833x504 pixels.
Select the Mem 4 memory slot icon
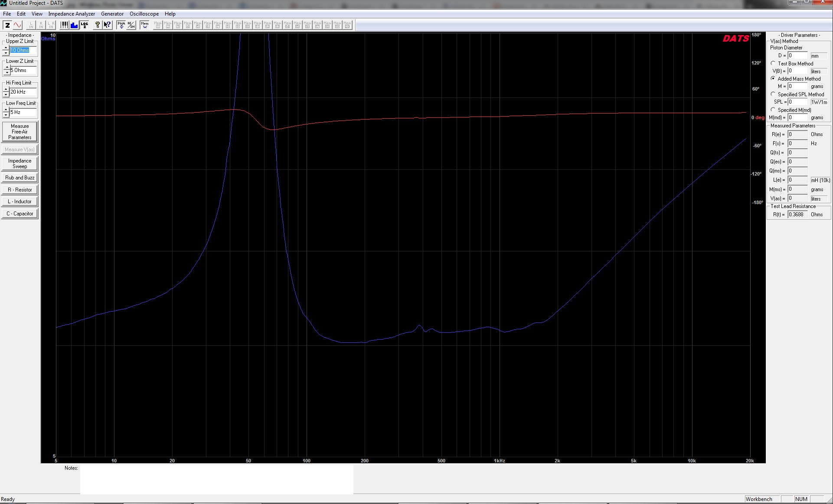(188, 25)
